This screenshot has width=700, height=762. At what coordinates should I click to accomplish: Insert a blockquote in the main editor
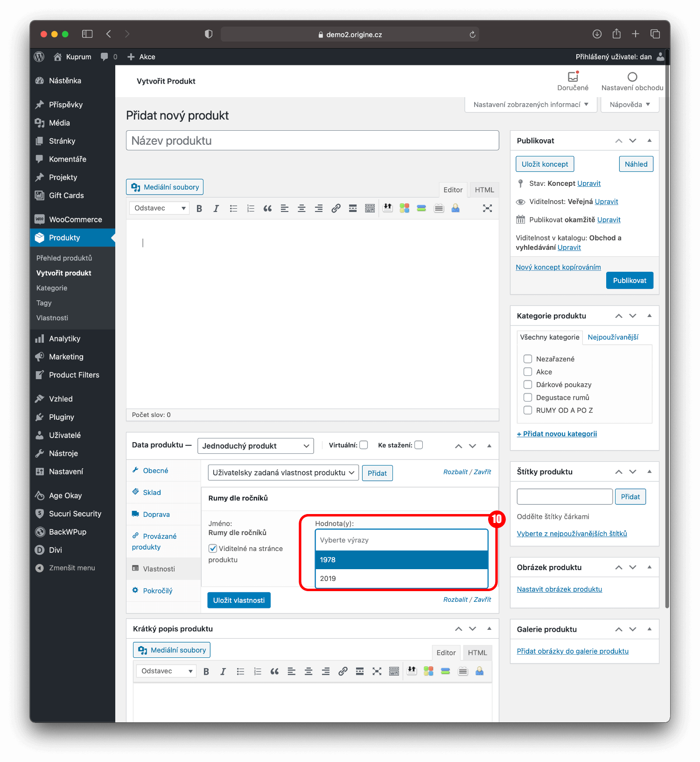pyautogui.click(x=267, y=209)
